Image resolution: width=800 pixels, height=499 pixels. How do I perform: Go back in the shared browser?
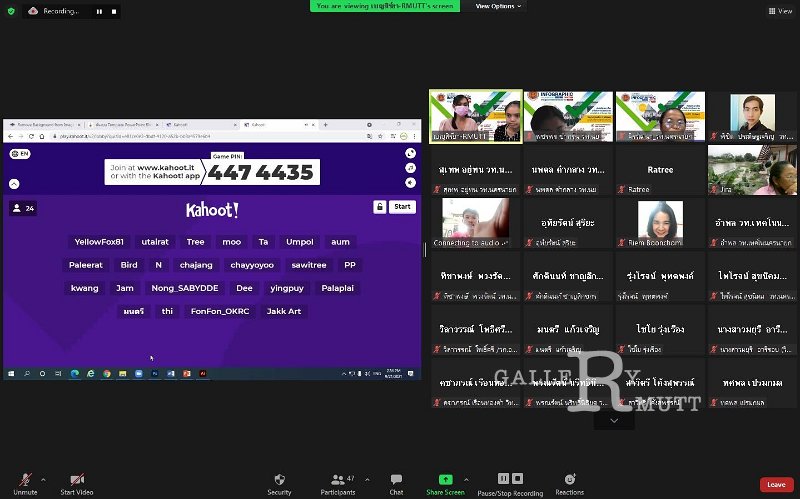pyautogui.click(x=10, y=136)
